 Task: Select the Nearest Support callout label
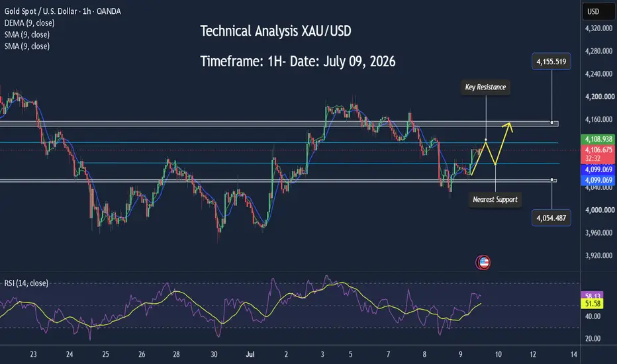coord(495,199)
